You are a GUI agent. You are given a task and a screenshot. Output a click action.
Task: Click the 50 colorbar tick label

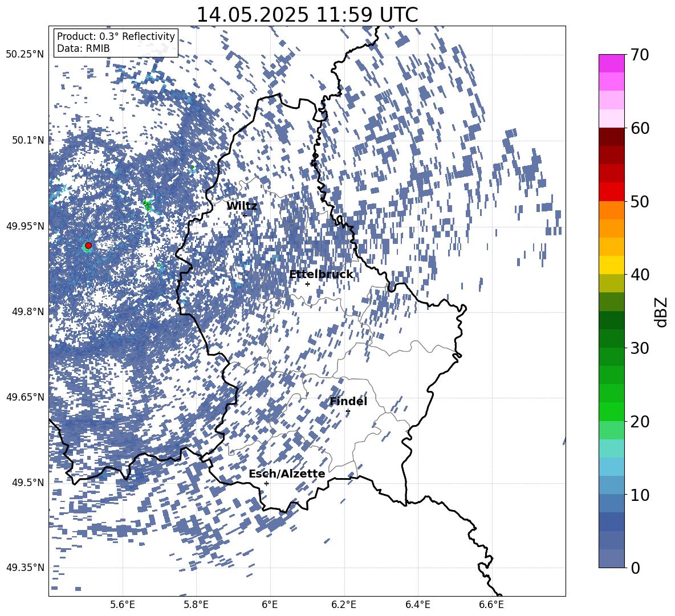pyautogui.click(x=640, y=201)
